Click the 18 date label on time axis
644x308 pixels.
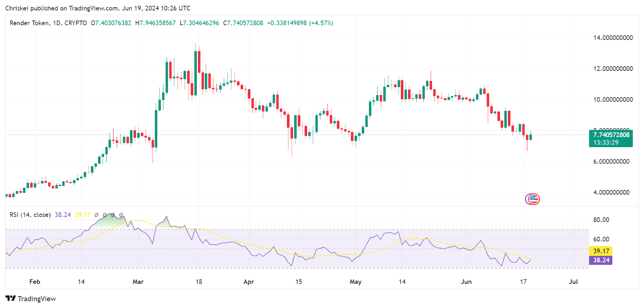(x=199, y=282)
